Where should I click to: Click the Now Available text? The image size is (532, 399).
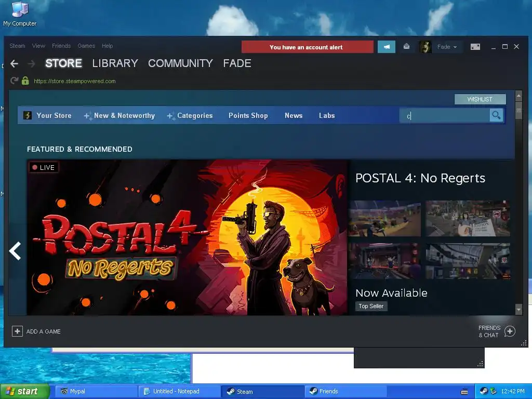coord(392,293)
